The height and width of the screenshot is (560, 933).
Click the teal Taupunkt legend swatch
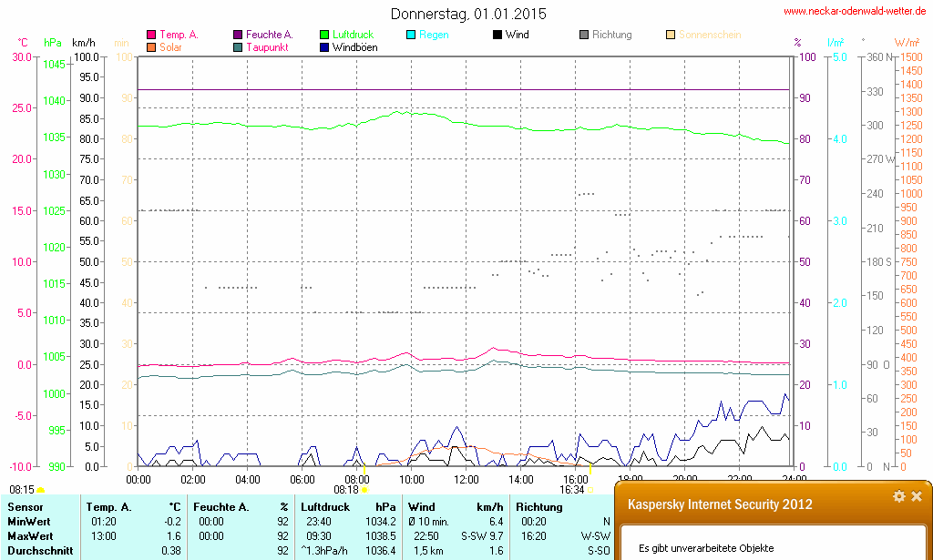[x=238, y=47]
